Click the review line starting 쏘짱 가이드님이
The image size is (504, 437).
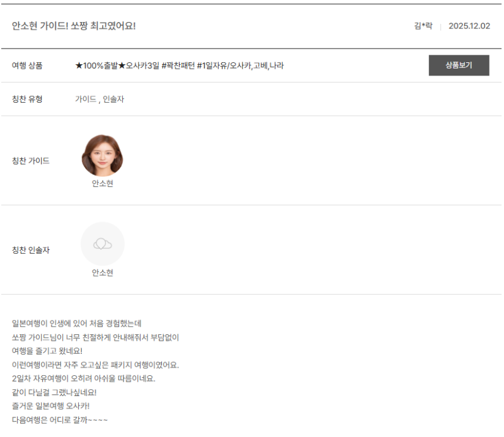[95, 338]
